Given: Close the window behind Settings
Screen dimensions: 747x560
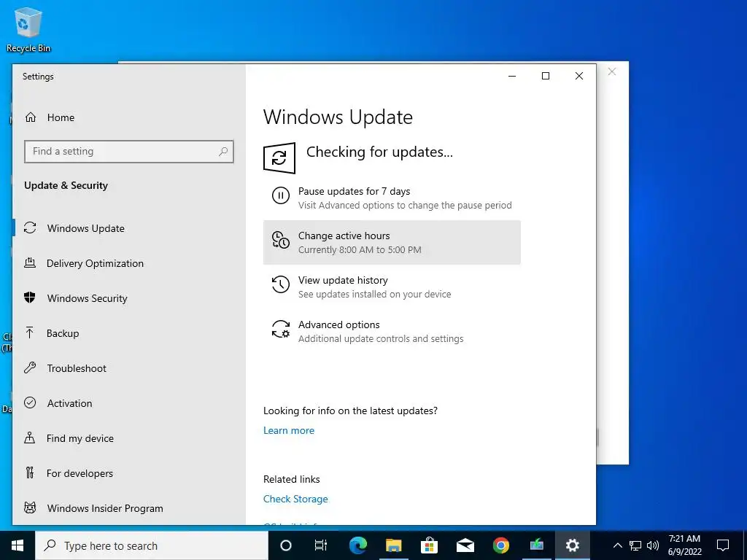Looking at the screenshot, I should point(612,71).
